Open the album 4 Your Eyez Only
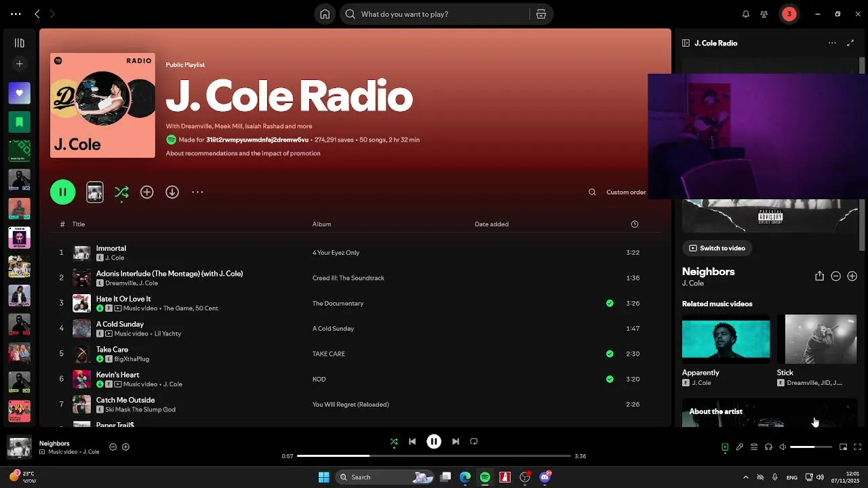868x488 pixels. point(336,253)
